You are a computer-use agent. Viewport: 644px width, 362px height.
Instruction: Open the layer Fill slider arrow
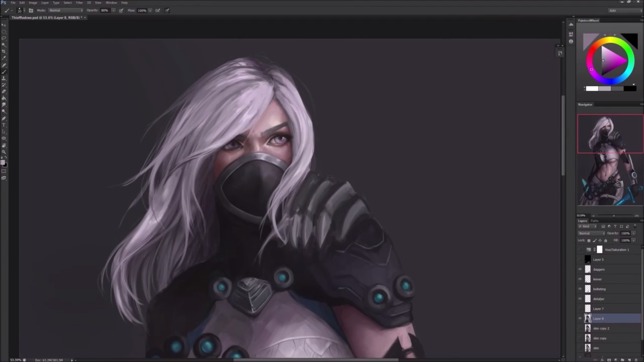pos(633,240)
